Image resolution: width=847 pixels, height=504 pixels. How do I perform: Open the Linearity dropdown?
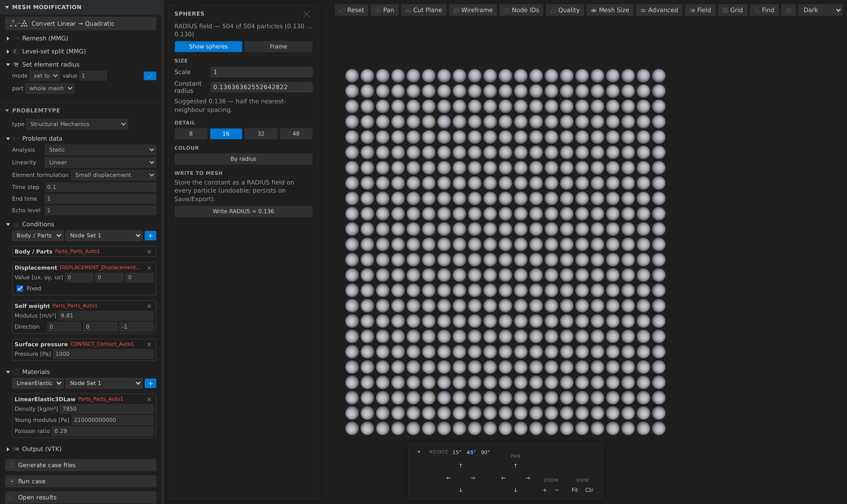[x=100, y=163]
